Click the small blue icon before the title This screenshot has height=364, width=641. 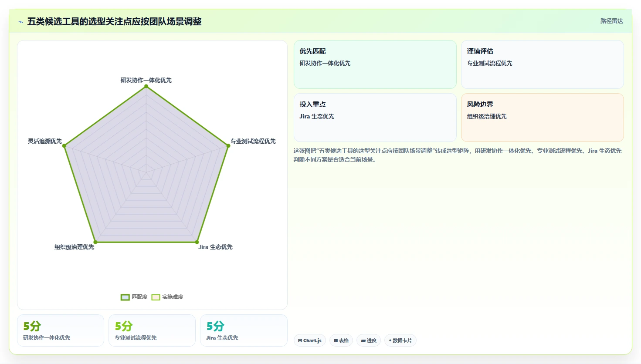(20, 22)
